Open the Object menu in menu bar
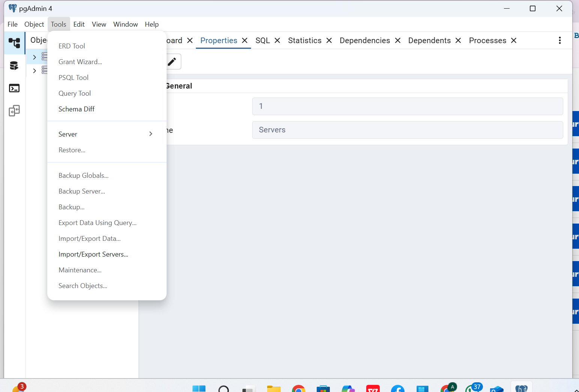 coord(34,24)
